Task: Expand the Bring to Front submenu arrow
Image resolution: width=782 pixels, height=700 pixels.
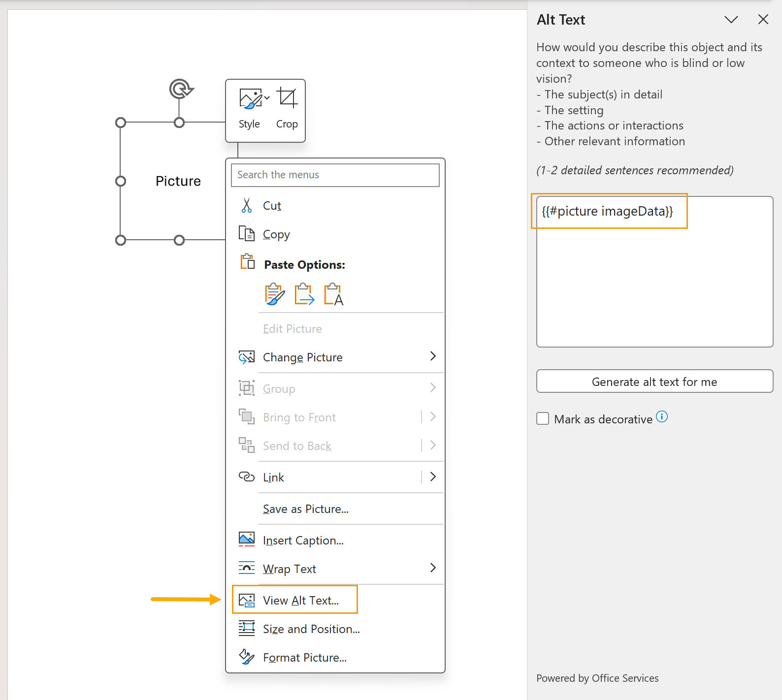Action: coord(433,416)
